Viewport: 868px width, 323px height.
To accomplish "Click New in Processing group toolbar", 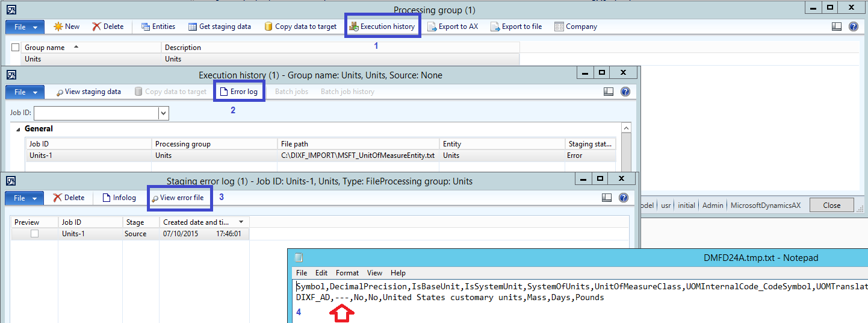I will [x=66, y=27].
